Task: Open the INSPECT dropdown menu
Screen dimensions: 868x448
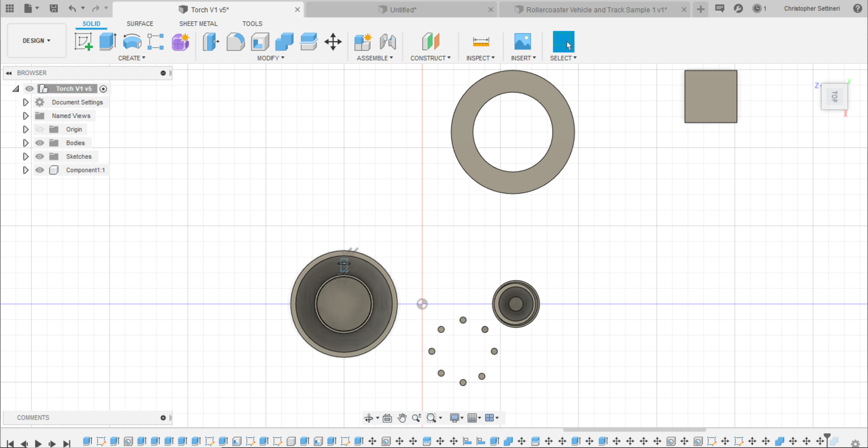Action: [x=481, y=58]
